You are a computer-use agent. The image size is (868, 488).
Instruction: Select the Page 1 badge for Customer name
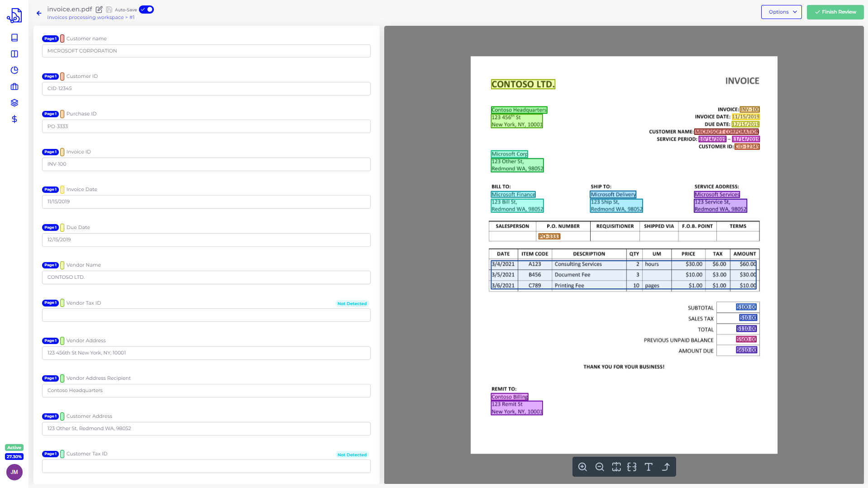point(51,38)
